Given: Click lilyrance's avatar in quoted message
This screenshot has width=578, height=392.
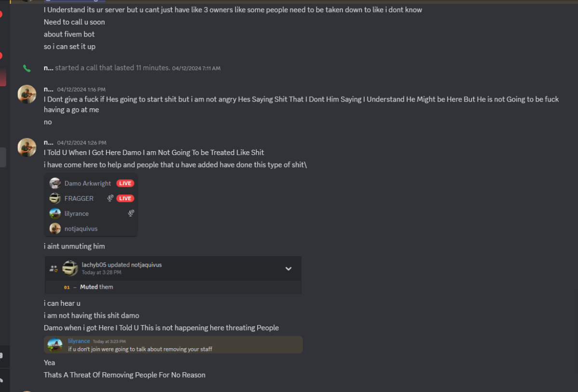Looking at the screenshot, I should point(55,345).
